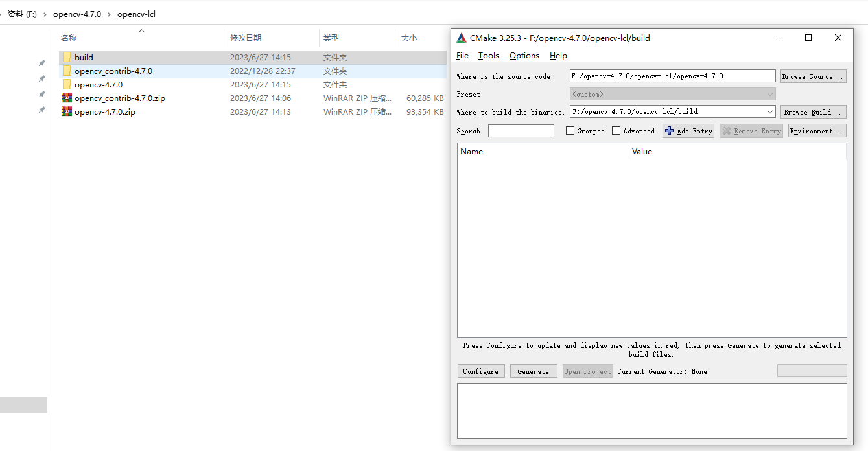
Task: Enable the Grouped checkbox
Action: pos(569,130)
